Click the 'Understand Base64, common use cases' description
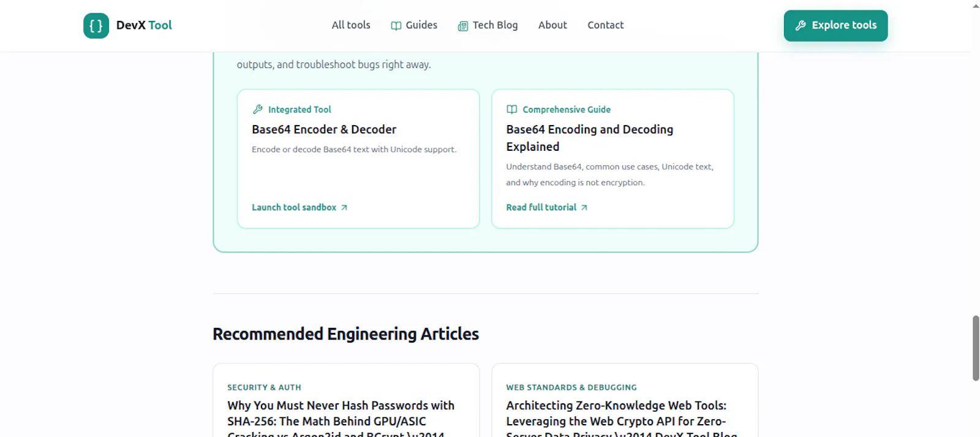Image resolution: width=980 pixels, height=437 pixels. pos(609,175)
